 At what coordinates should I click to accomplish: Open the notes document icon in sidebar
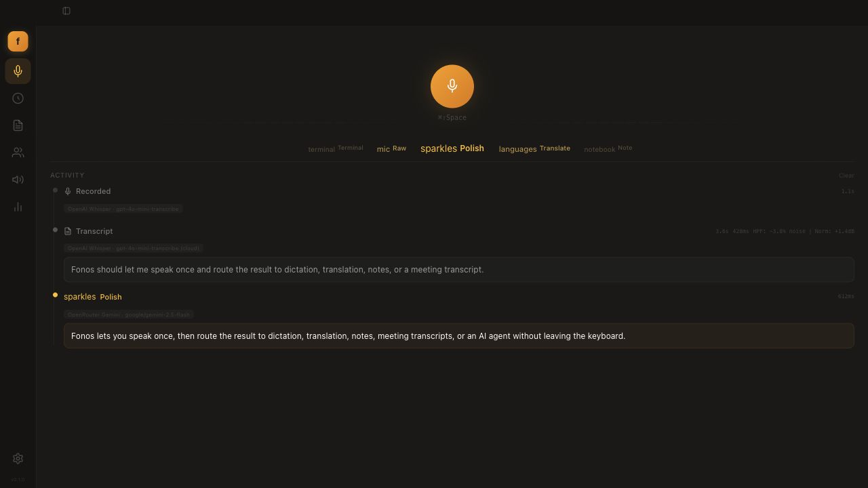18,125
